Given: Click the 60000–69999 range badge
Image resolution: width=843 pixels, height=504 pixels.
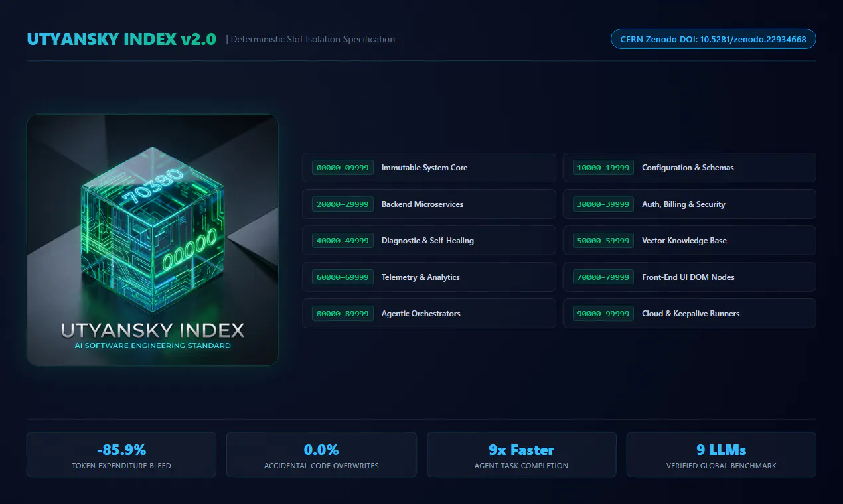Looking at the screenshot, I should [343, 277].
